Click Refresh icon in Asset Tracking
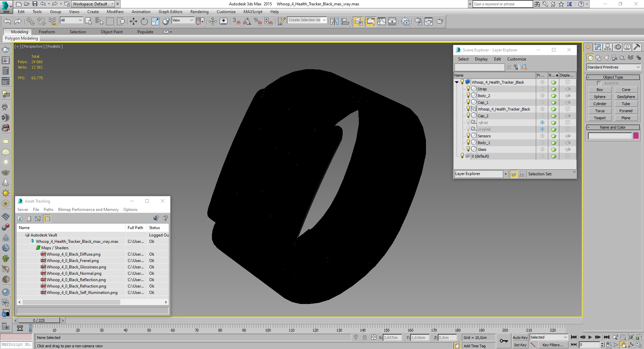Viewport: 644px width, 349px height. (x=20, y=219)
